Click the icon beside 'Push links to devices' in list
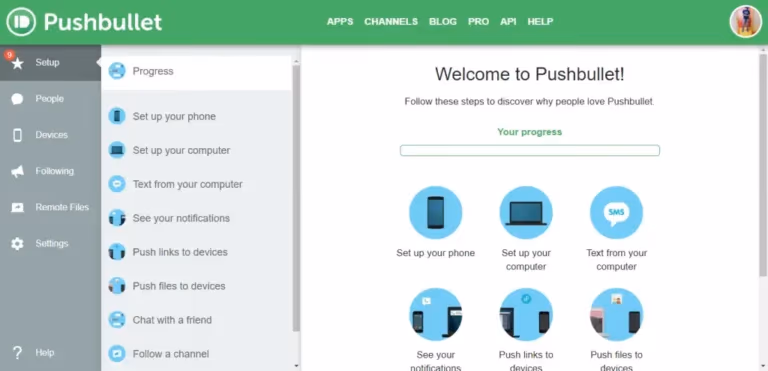 point(117,252)
